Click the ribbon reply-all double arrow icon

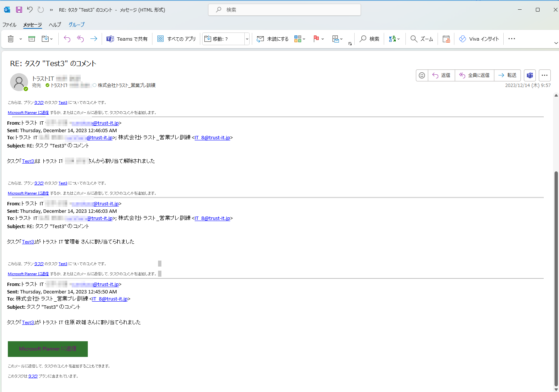click(80, 39)
